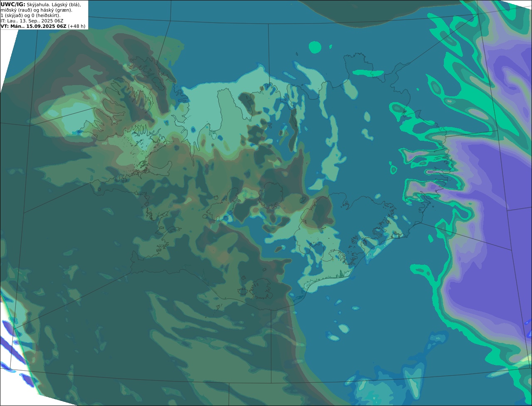Click the 'VT: Mán.. 15.09.2025 06Z' valid time
Viewport: 532px width, 406px height.
tap(34, 26)
